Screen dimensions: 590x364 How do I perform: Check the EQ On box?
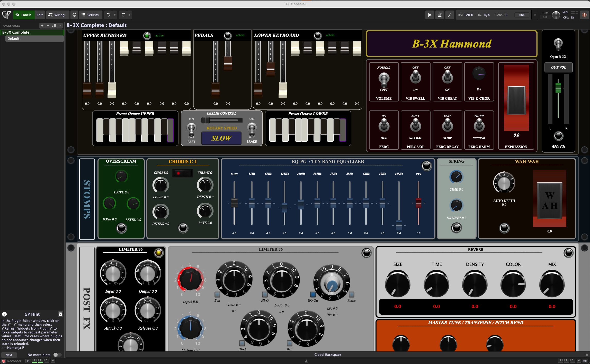(313, 294)
